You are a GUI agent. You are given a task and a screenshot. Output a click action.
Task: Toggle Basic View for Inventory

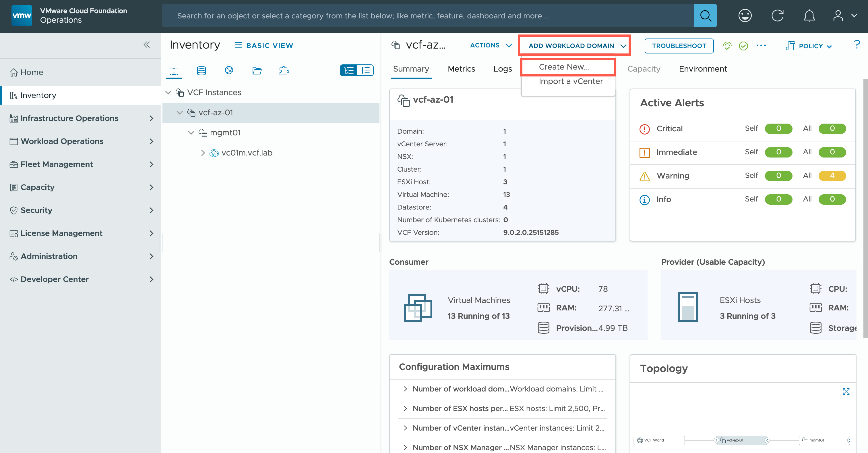pos(263,45)
